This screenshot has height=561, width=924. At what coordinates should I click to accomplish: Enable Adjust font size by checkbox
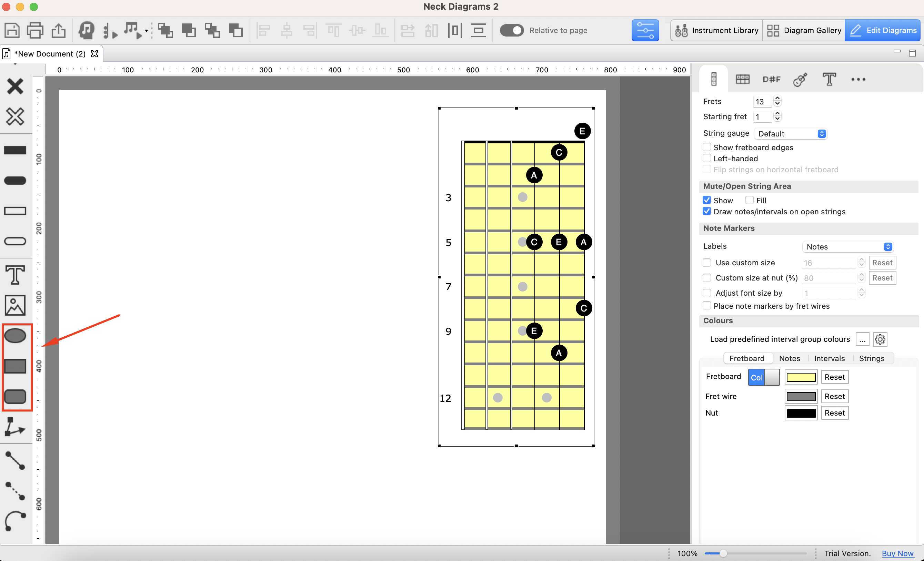click(706, 293)
